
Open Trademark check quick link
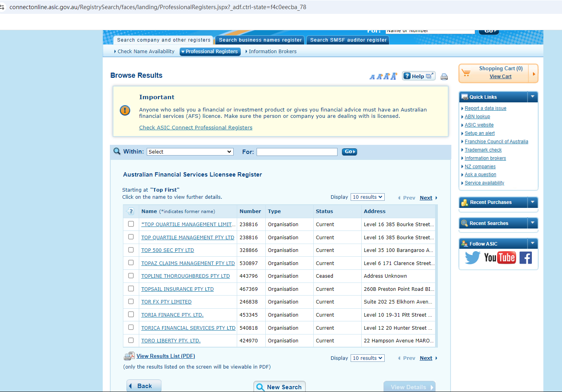click(x=483, y=150)
